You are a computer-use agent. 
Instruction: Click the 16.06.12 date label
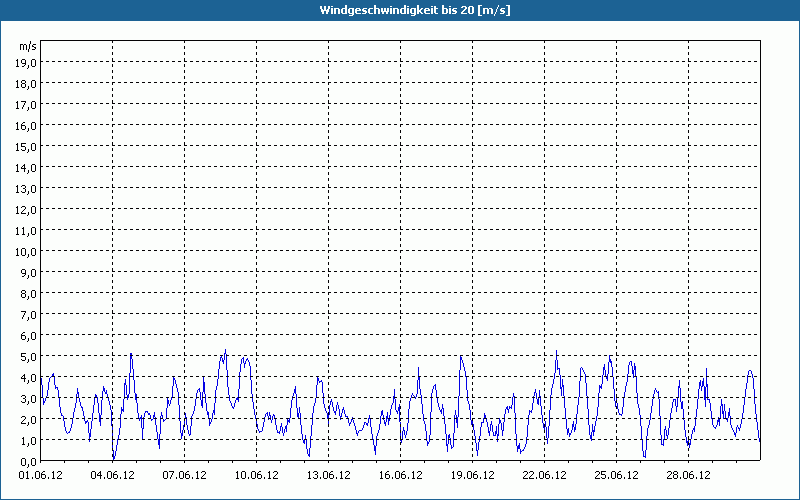[401, 475]
